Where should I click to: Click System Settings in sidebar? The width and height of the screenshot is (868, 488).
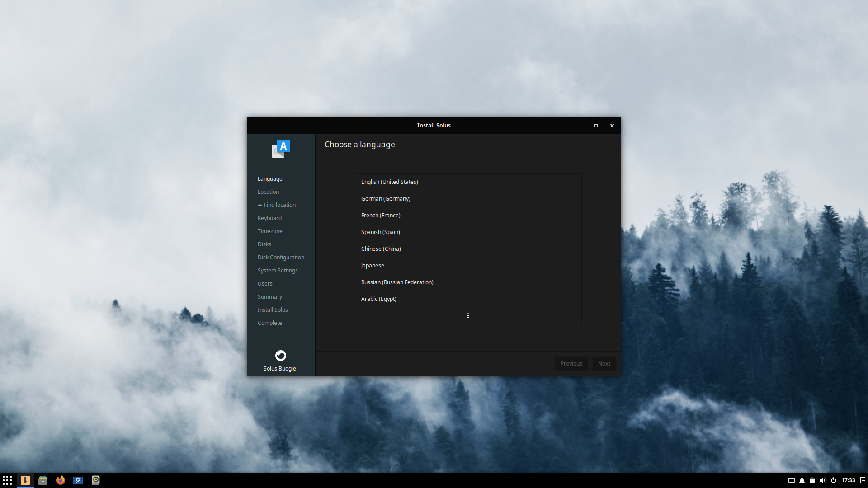pyautogui.click(x=278, y=271)
